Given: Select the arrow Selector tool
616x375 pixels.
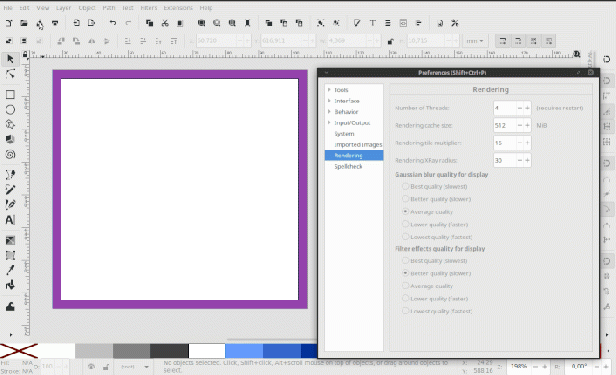Looking at the screenshot, I should tap(10, 59).
